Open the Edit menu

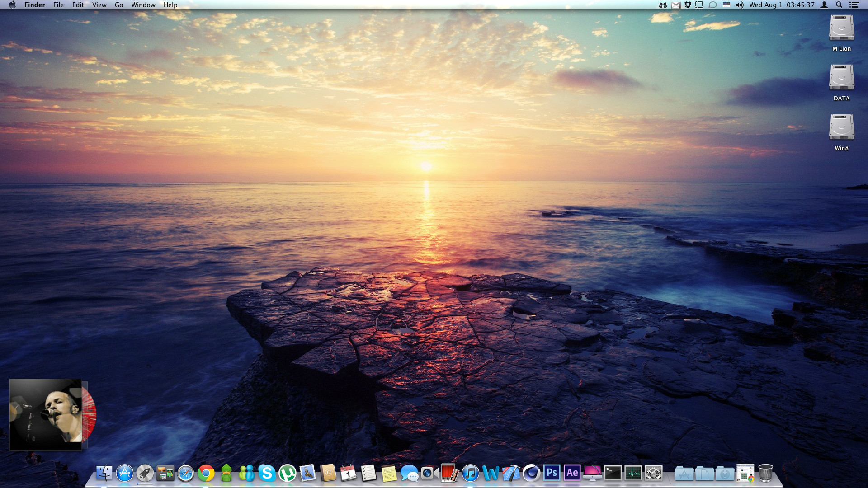click(x=78, y=5)
